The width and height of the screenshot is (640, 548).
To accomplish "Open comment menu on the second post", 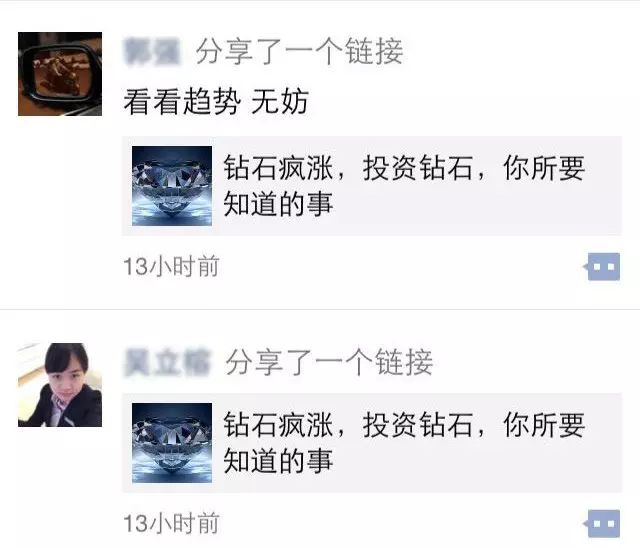I will pos(603,524).
